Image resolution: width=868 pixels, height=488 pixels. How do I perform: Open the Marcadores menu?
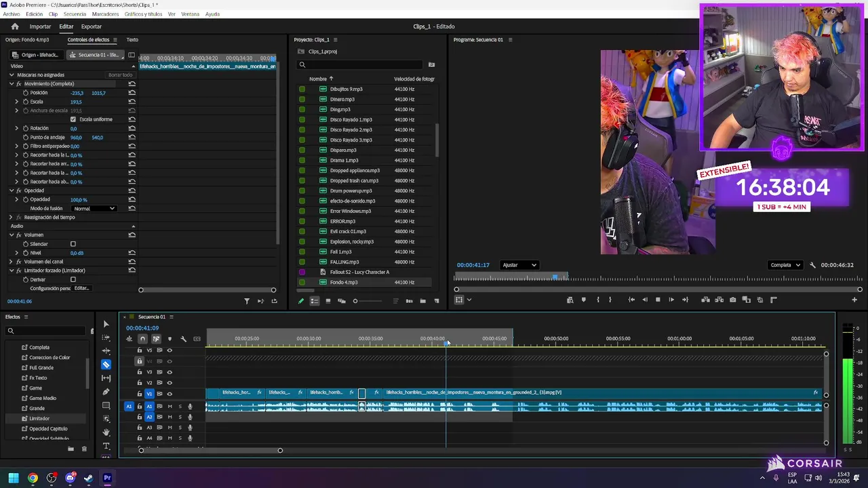[105, 14]
